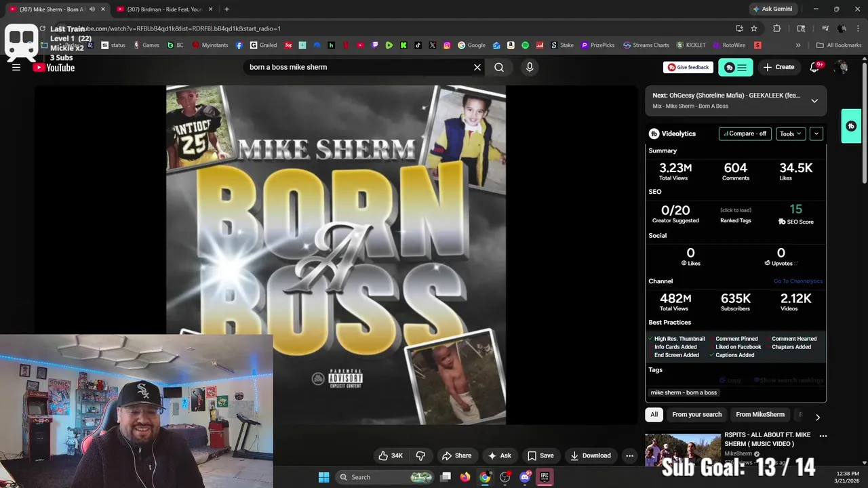Open the Grailed bookmark
Viewport: 868px width, 488px height.
[x=263, y=45]
